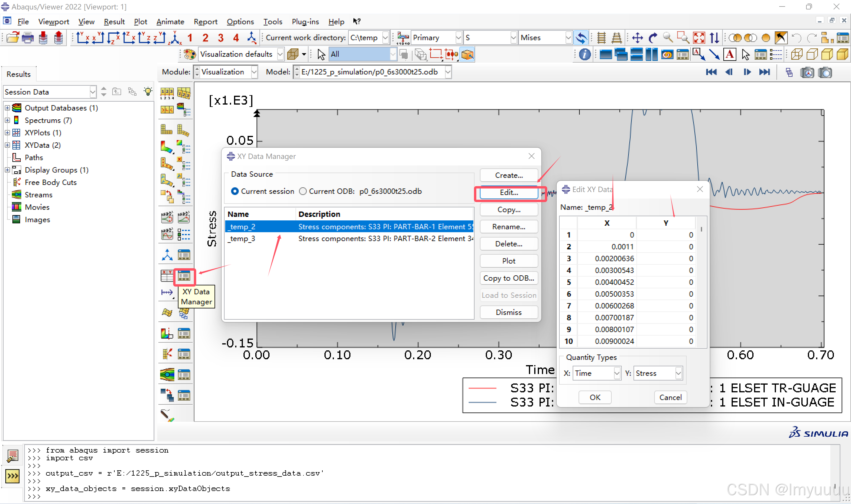Click the Query information icon
The width and height of the screenshot is (851, 504).
[x=584, y=54]
